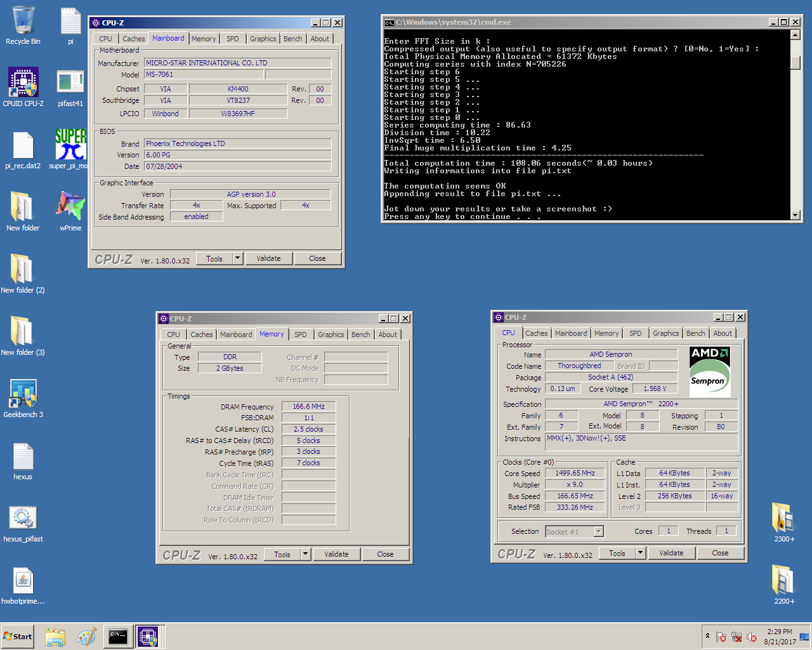Launch the super_pi_mod desktop icon
The height and width of the screenshot is (650, 812).
tap(70, 150)
